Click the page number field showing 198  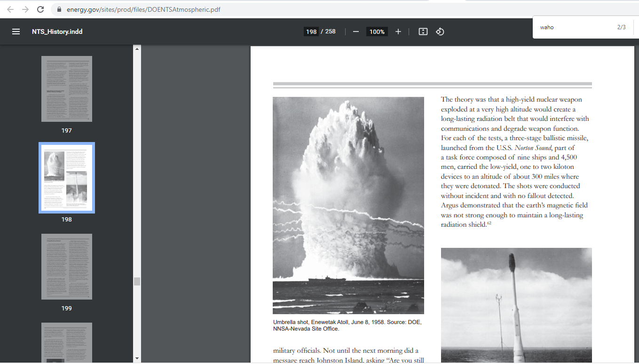click(x=311, y=32)
